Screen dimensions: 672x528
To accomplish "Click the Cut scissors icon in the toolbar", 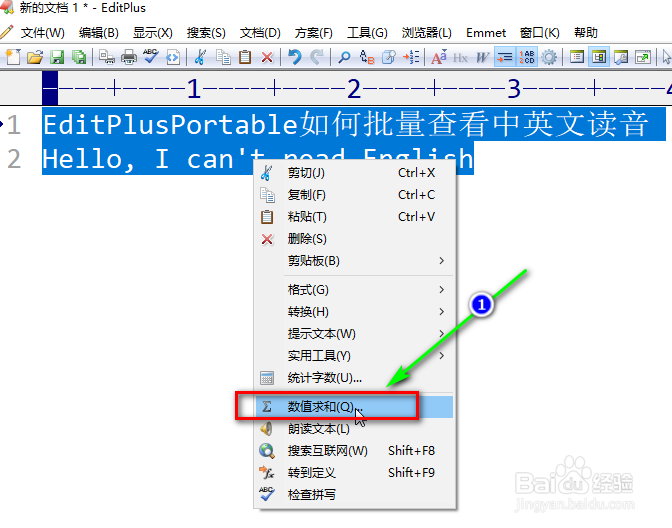I will point(200,57).
